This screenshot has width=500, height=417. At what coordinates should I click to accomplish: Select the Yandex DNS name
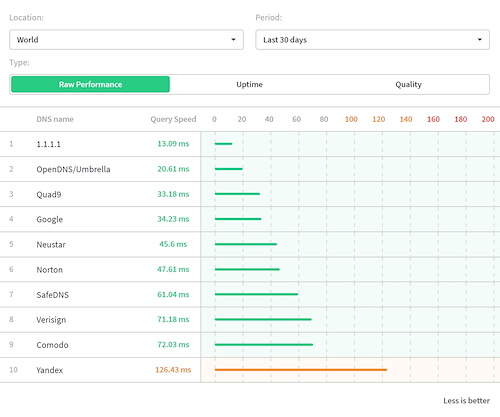pyautogui.click(x=50, y=370)
